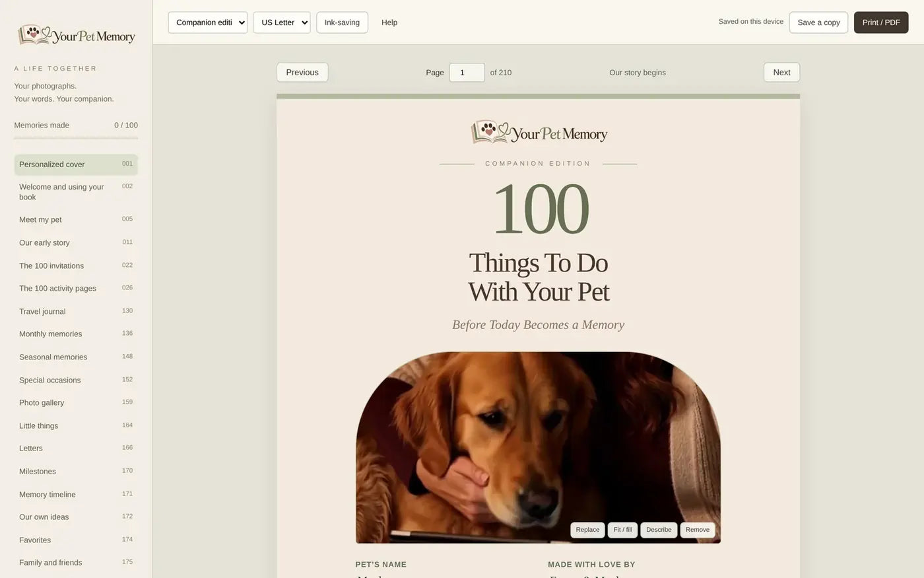Screen dimensions: 924x578
Task: Jump to The 100 activity pages
Action: [x=76, y=289]
